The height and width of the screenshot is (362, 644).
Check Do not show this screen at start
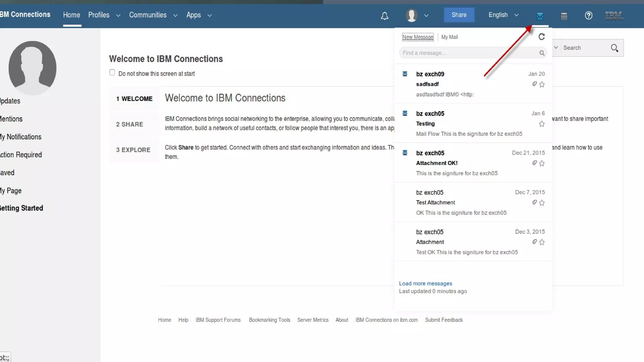tap(112, 73)
